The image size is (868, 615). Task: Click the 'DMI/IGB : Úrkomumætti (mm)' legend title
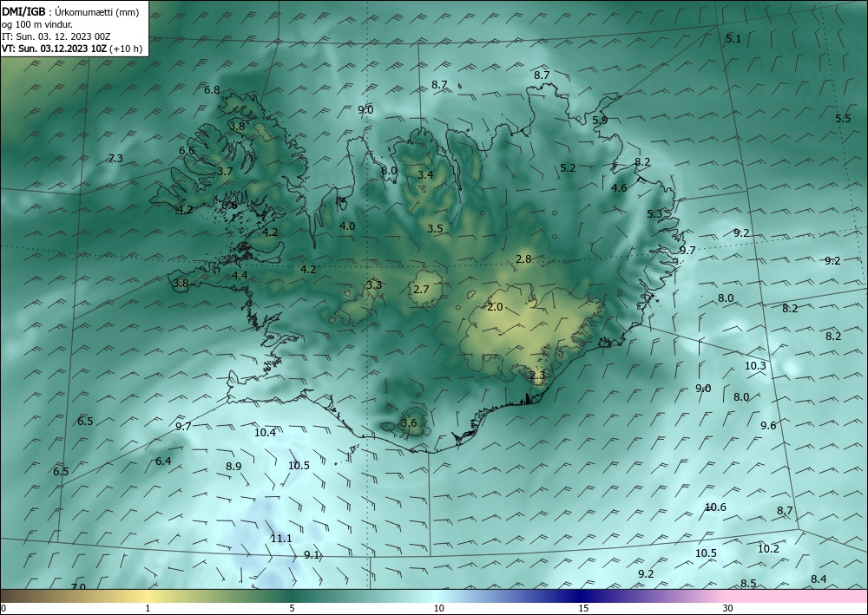70,12
